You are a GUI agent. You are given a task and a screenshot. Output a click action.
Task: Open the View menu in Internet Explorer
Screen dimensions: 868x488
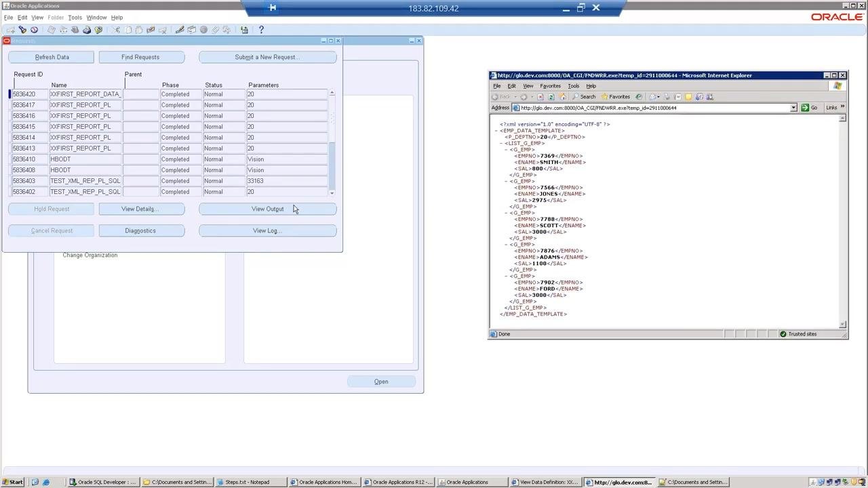click(x=528, y=86)
